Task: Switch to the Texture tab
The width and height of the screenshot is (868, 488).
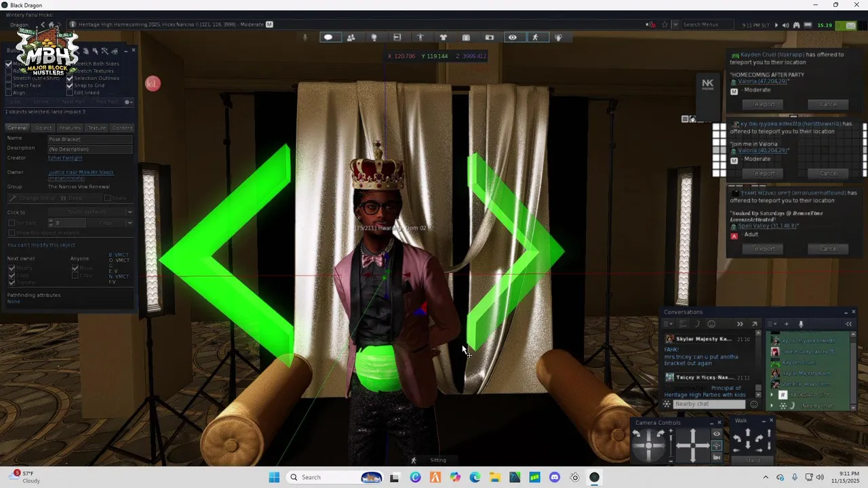Action: pos(96,128)
